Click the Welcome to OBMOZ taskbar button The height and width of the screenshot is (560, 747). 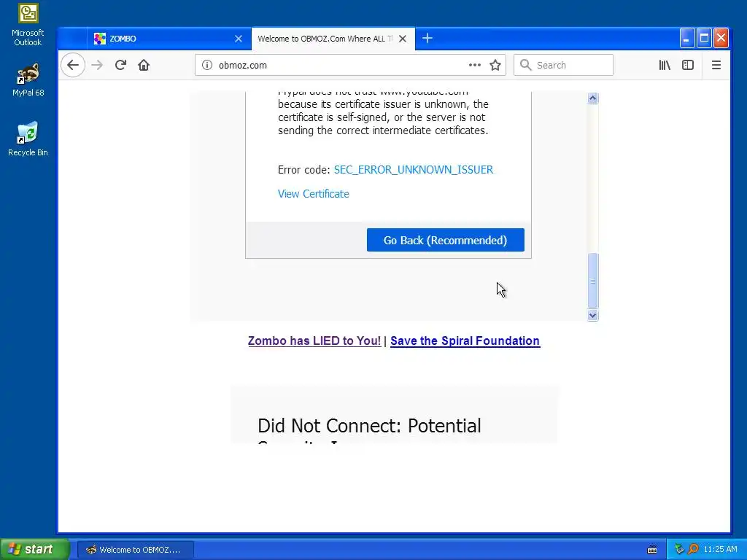[135, 550]
